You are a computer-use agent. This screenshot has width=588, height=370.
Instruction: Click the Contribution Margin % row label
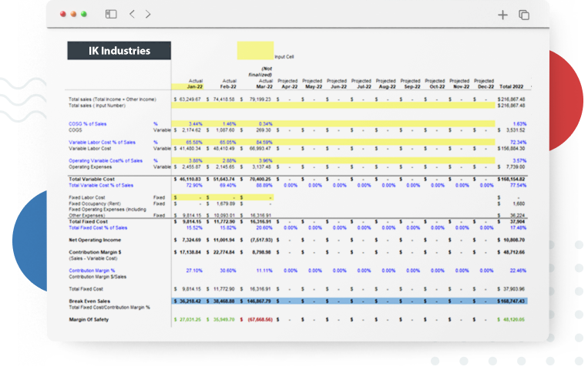pyautogui.click(x=92, y=271)
